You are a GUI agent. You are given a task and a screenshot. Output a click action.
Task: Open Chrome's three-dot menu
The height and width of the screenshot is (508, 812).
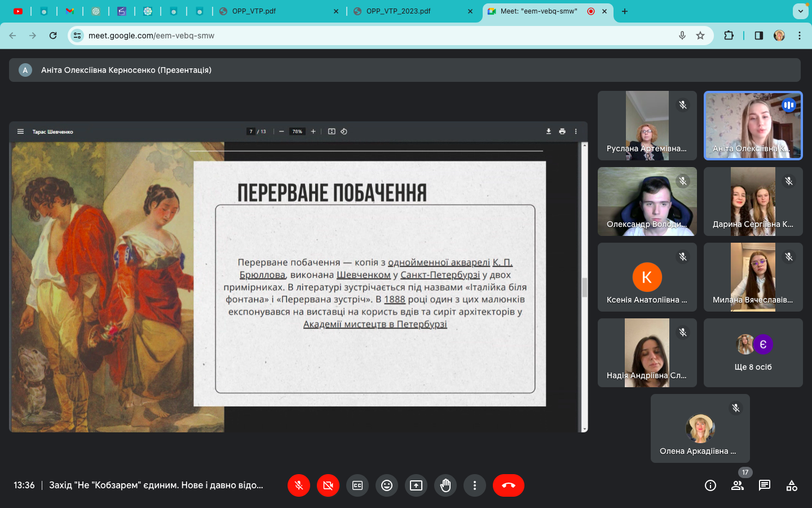pos(800,36)
